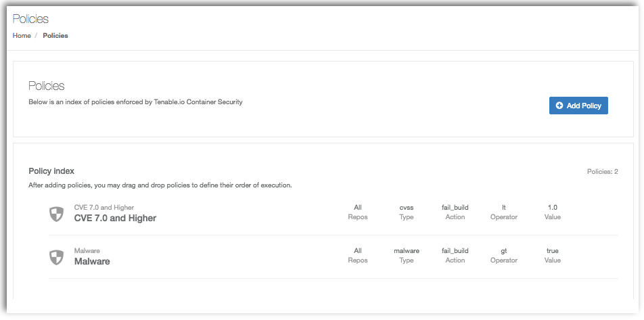
Task: Click the cvss Type value
Action: (x=406, y=208)
